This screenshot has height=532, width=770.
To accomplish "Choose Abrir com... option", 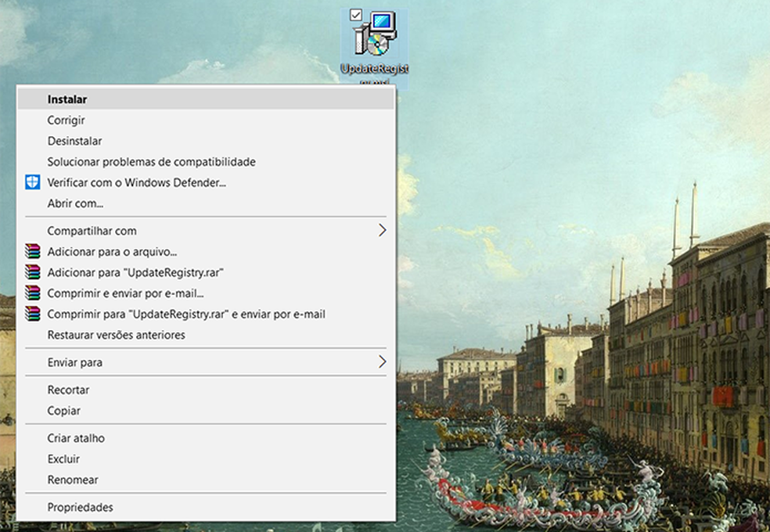I will coord(206,203).
